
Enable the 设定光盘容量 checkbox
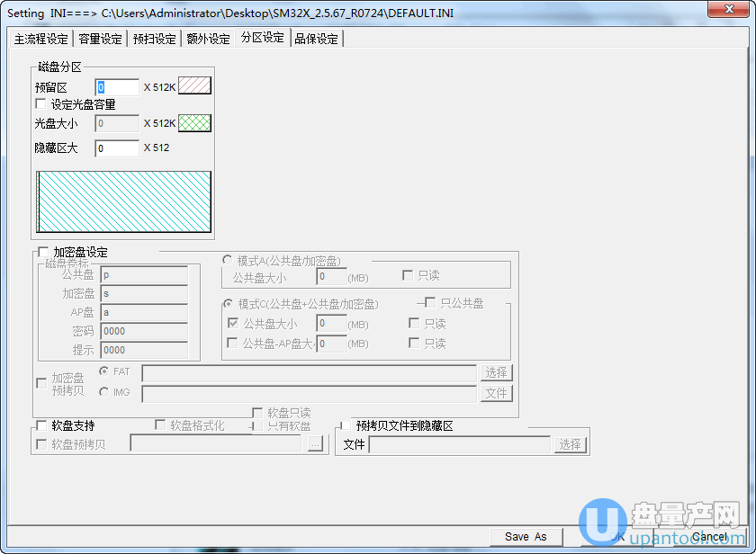click(40, 104)
